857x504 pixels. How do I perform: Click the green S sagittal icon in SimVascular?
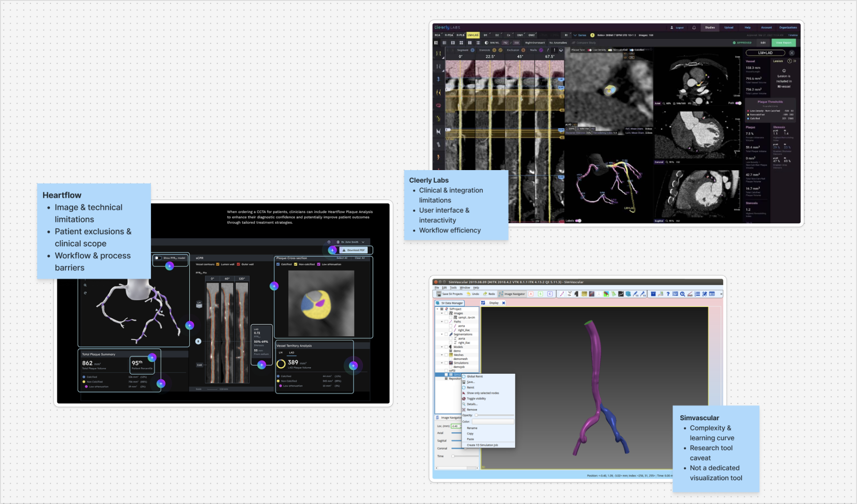[x=540, y=294]
